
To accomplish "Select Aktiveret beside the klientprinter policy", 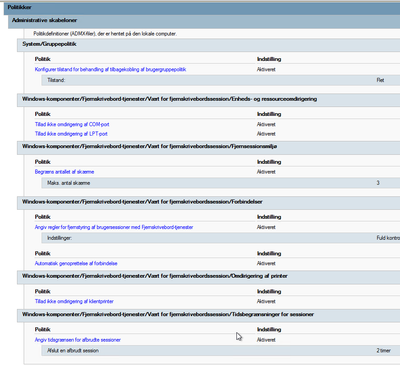I will click(266, 301).
